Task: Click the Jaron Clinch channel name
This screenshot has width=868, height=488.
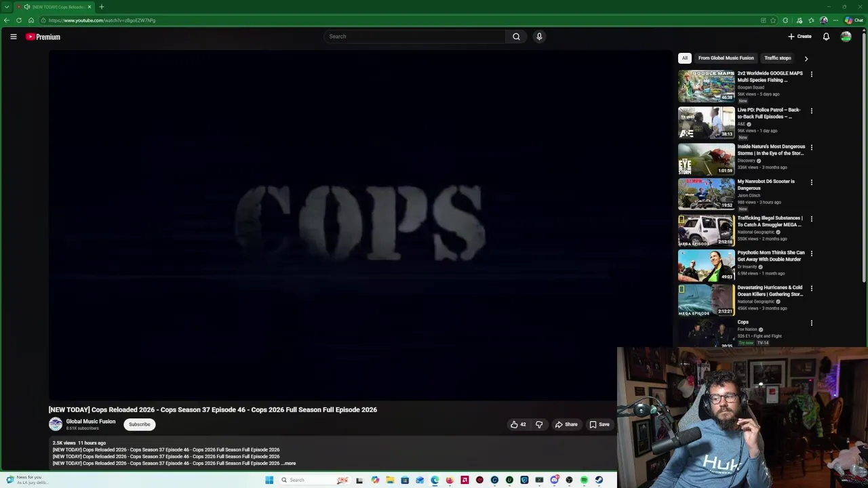Action: coord(749,195)
